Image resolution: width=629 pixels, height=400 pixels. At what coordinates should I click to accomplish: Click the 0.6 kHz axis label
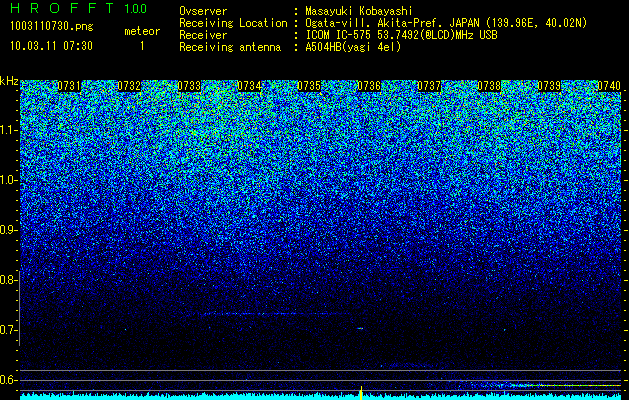[x=7, y=380]
